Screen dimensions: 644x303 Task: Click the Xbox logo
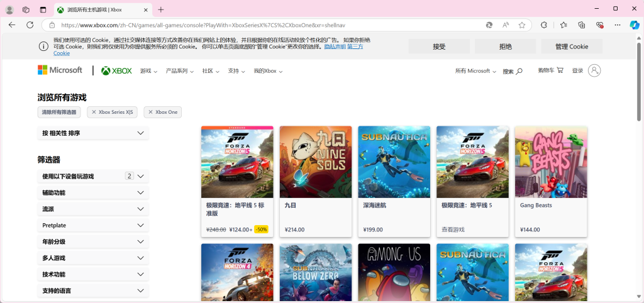coord(116,71)
